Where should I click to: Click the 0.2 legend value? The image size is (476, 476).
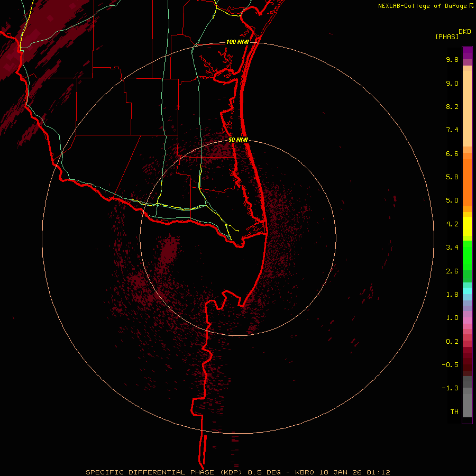tap(452, 342)
